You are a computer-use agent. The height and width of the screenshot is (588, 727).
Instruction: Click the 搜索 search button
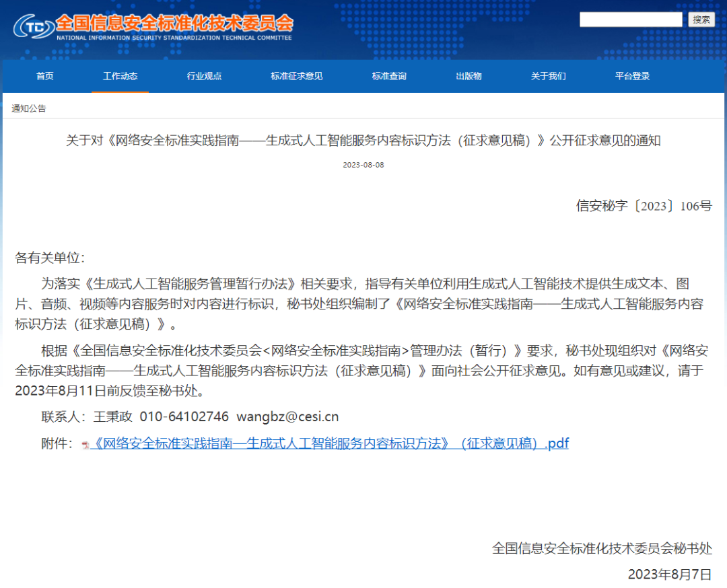pos(701,20)
